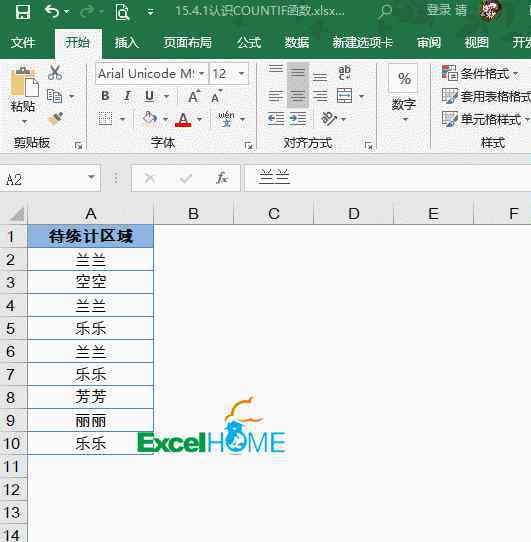
Task: Click 套用表格格式 button
Action: click(486, 96)
